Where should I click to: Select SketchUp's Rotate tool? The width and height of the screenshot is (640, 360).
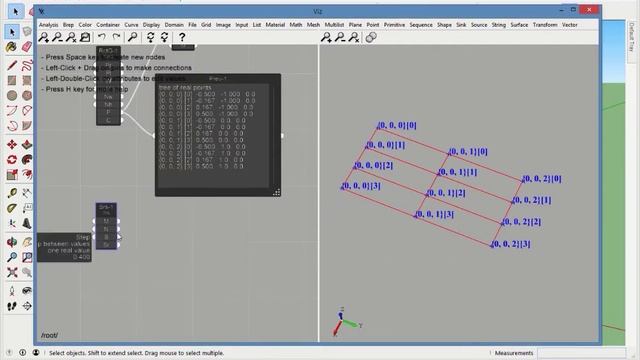[x=12, y=160]
